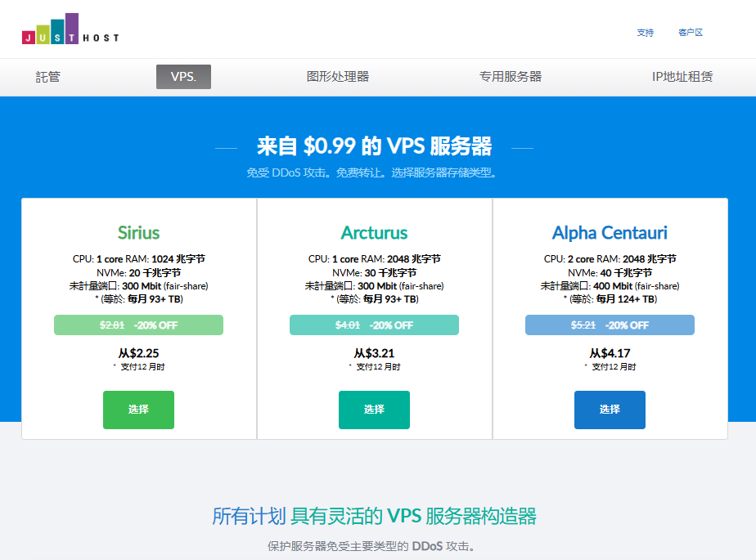Click the Arcturus plan title

point(374,232)
